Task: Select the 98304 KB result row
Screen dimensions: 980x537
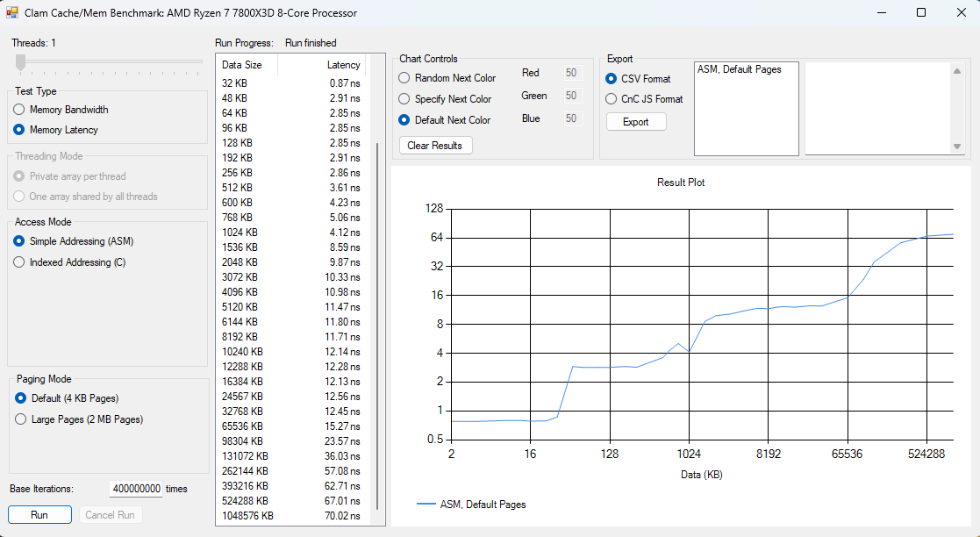Action: pos(293,441)
